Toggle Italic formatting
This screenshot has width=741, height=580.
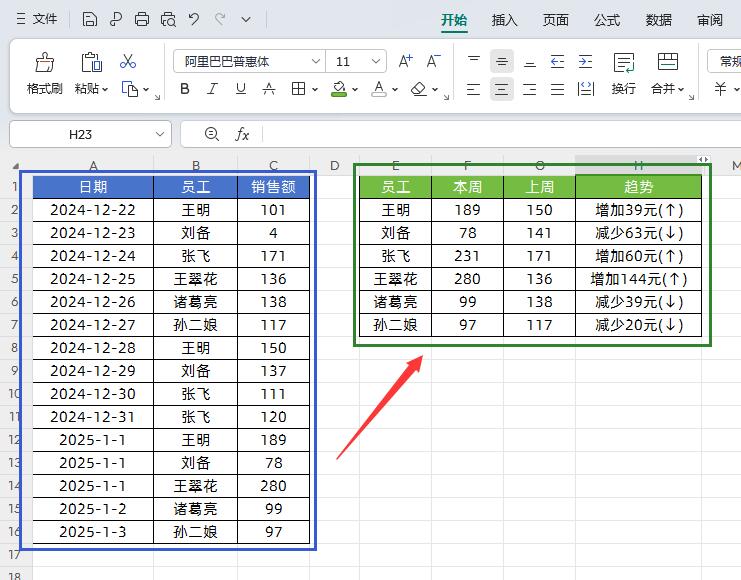pos(213,89)
